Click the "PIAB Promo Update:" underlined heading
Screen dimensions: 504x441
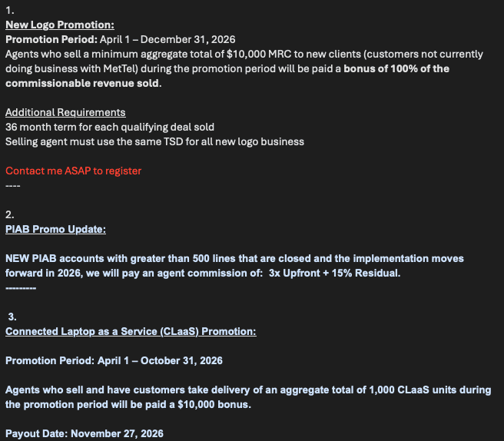point(55,229)
